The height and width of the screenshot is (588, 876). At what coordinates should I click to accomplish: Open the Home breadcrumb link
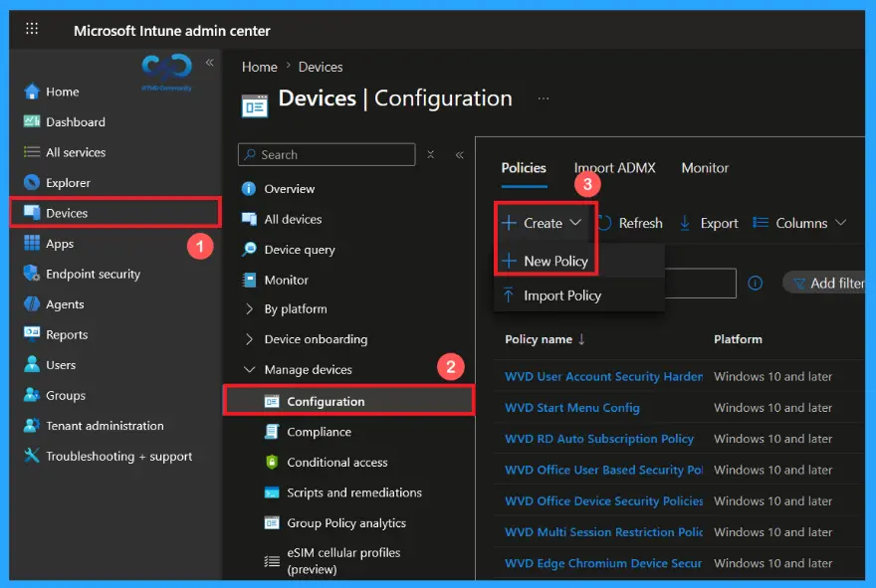[259, 67]
